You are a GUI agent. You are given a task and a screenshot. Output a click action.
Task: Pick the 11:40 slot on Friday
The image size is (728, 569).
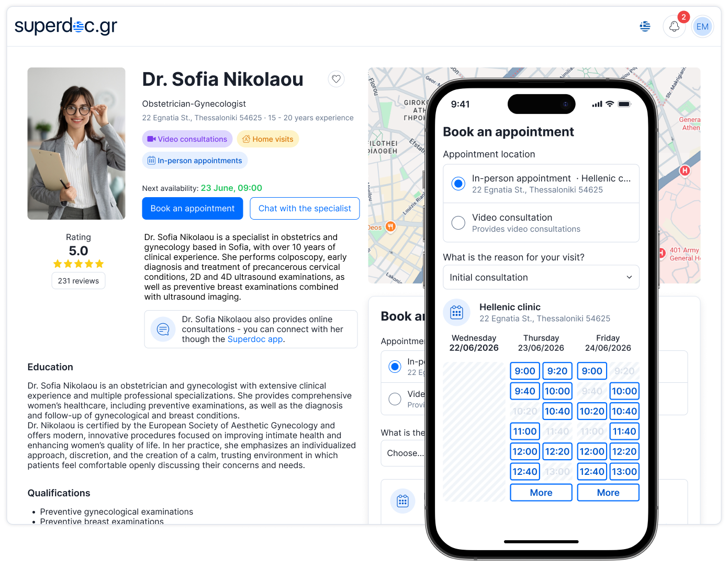coord(624,431)
